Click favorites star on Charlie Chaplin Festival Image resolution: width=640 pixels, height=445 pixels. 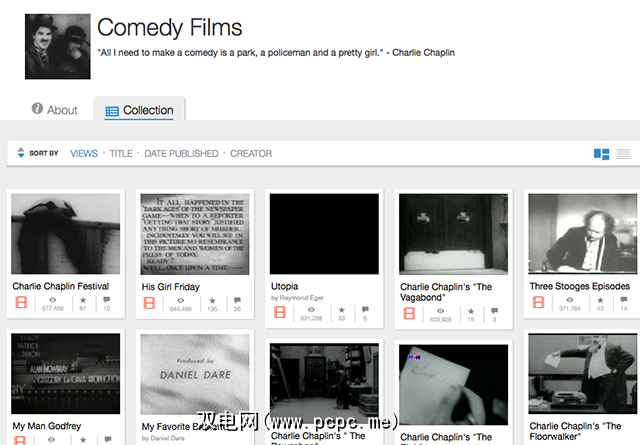[83, 300]
